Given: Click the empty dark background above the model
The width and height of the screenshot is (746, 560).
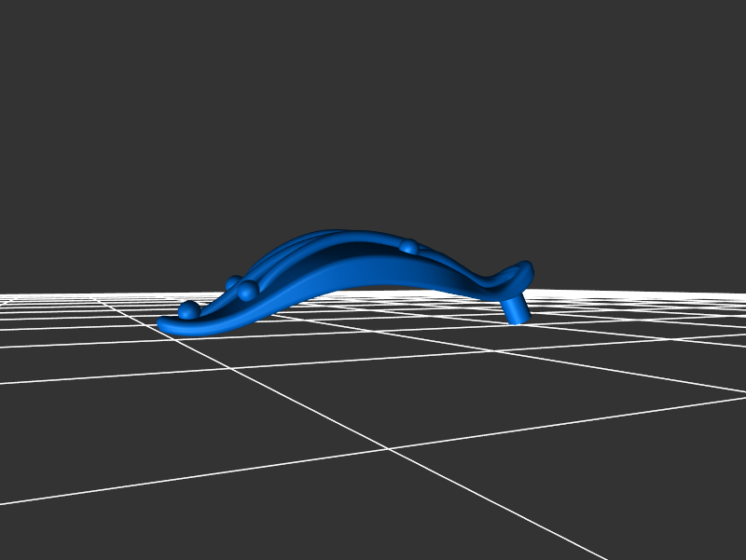Looking at the screenshot, I should (373, 112).
